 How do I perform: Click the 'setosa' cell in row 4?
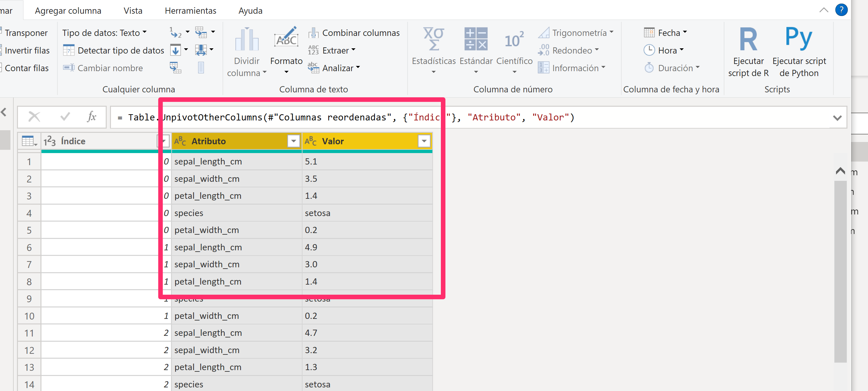367,213
